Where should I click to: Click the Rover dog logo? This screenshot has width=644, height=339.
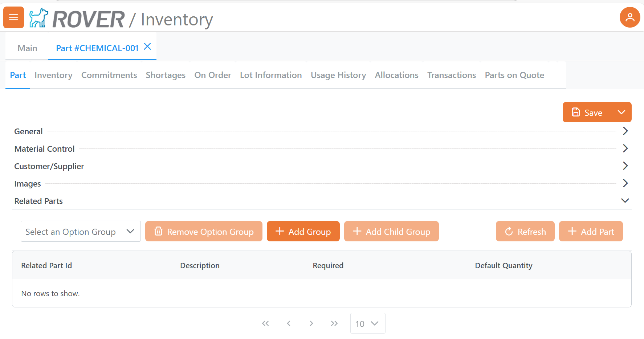tap(38, 18)
